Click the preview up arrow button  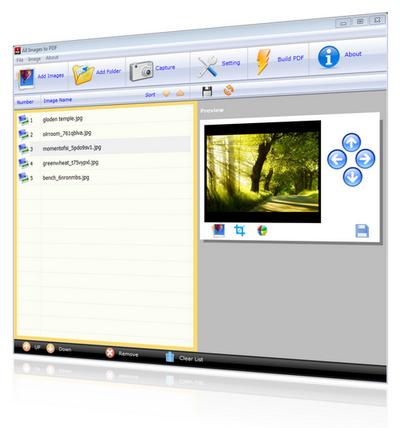351,143
